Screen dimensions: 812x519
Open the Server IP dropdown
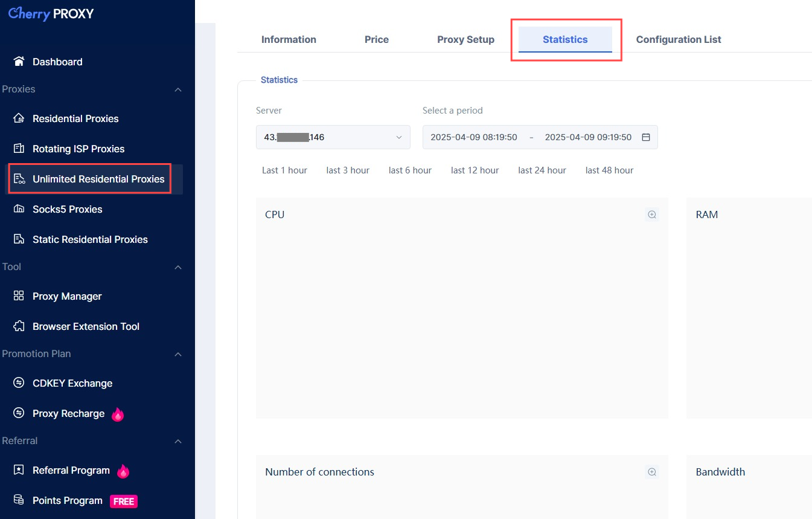[333, 137]
